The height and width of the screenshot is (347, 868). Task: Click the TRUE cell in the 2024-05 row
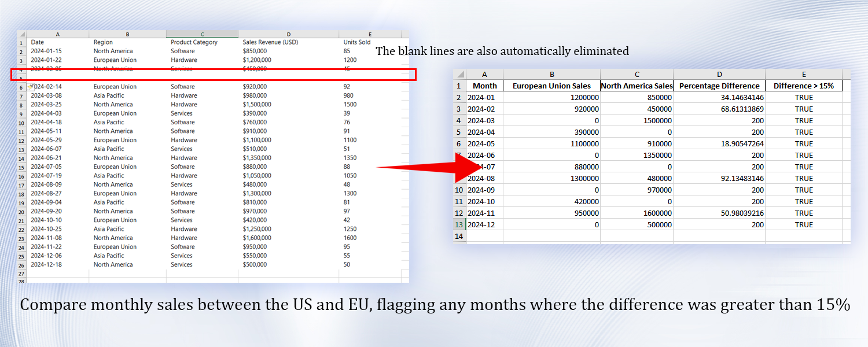[803, 143]
